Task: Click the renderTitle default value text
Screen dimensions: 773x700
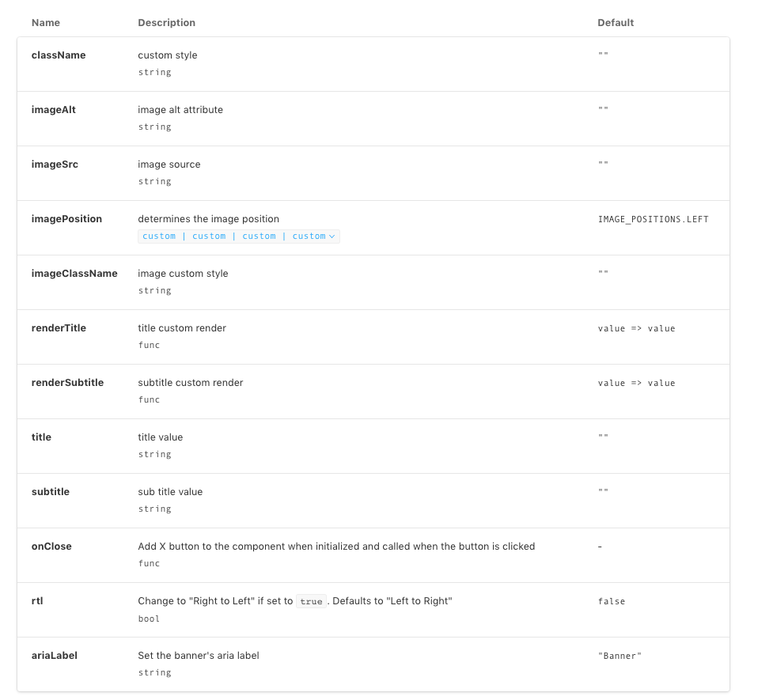Action: click(636, 329)
